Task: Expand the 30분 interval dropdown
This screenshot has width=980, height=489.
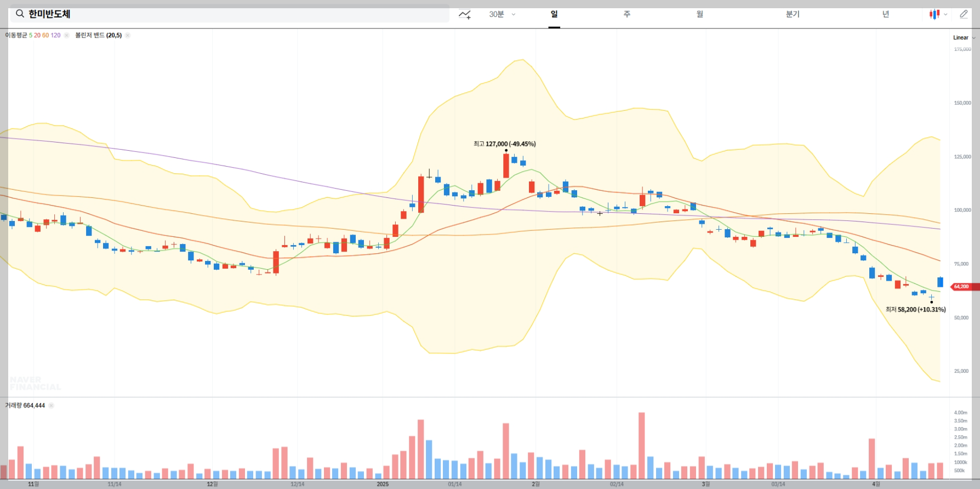Action: (x=502, y=14)
